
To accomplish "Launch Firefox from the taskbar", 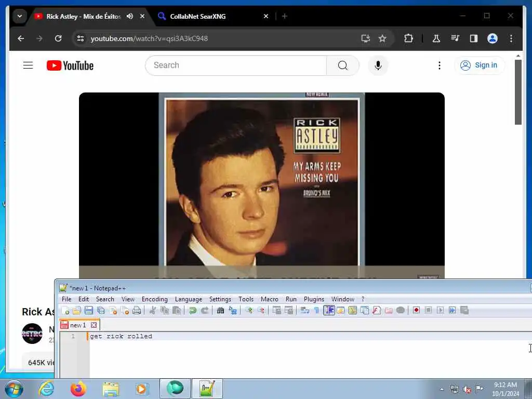I will (78, 389).
